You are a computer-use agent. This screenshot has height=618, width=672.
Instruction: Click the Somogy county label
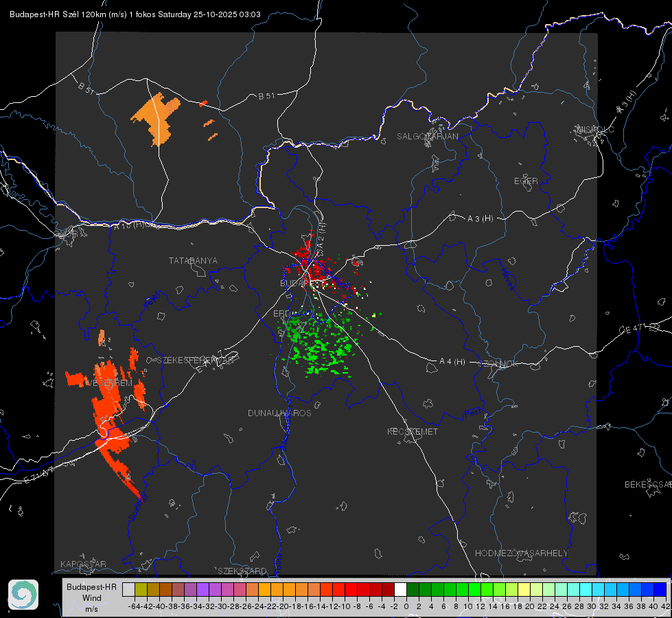tap(139, 507)
